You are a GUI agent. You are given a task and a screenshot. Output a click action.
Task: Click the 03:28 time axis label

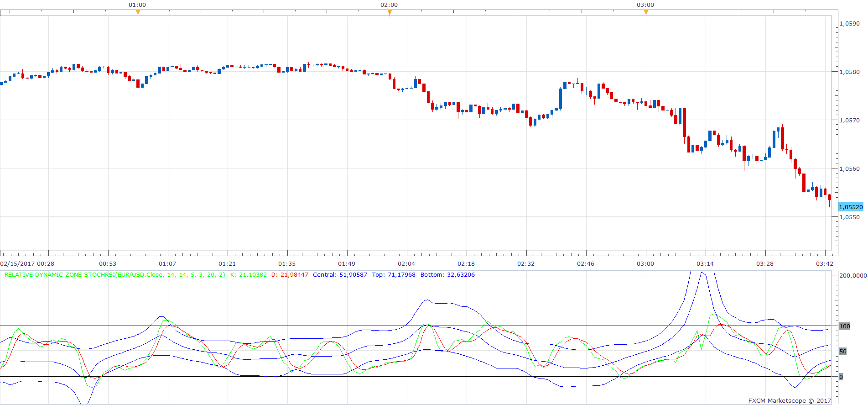(765, 263)
